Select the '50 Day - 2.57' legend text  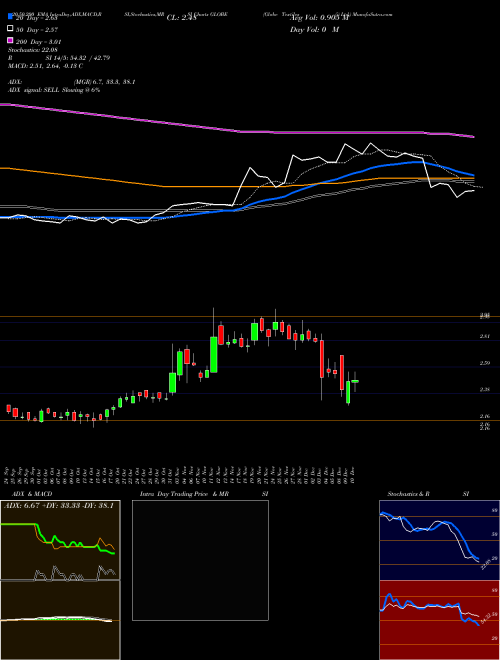coord(37,29)
